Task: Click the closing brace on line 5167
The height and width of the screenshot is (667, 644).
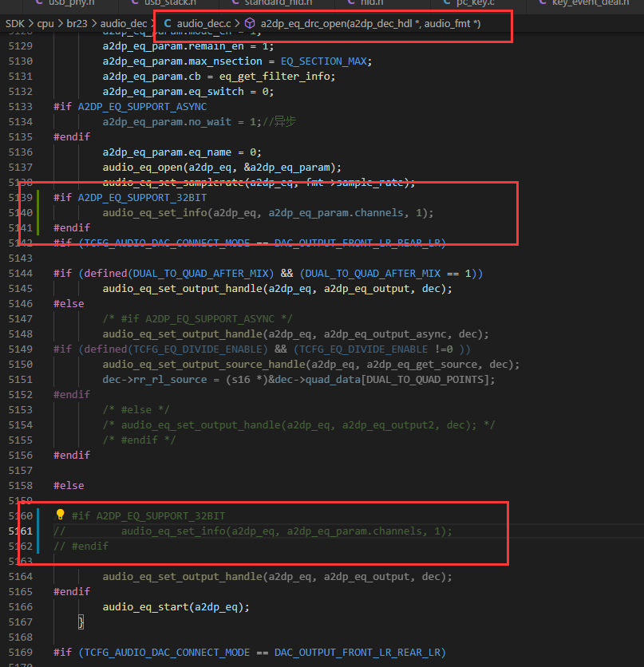Action: click(81, 622)
